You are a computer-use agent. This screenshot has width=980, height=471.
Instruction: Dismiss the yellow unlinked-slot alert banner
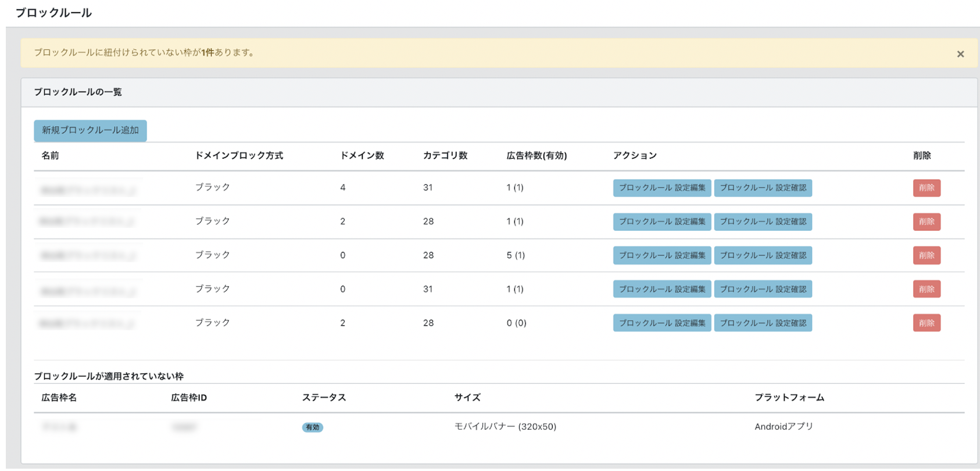pyautogui.click(x=960, y=54)
